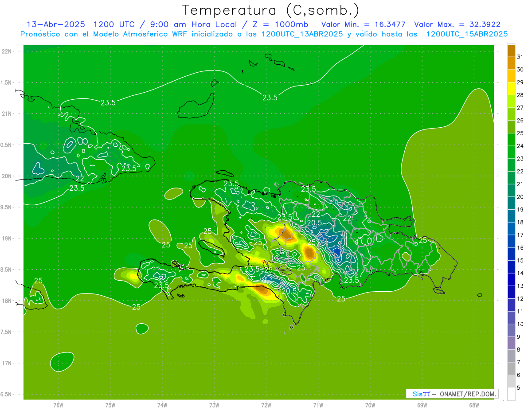Click the legend scale label "10"
Viewport: 532px width, 411px height.
coord(520,324)
